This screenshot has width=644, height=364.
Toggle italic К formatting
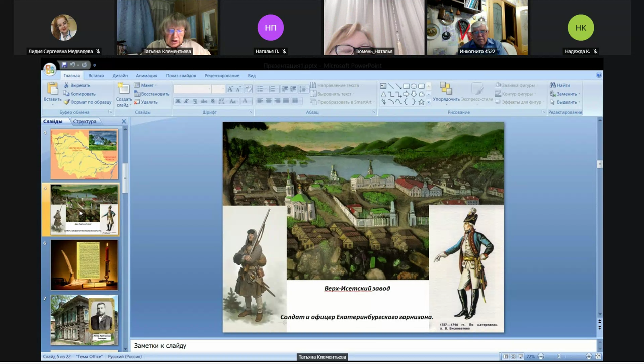(x=186, y=101)
